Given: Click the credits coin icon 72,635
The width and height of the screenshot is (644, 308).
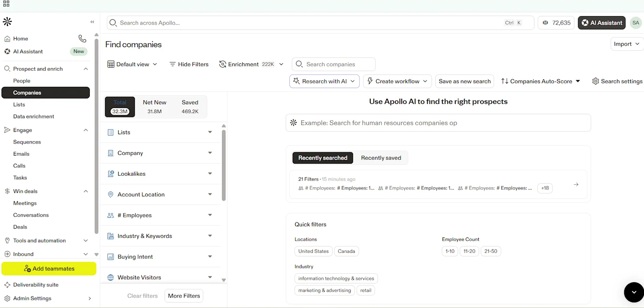Looking at the screenshot, I should tap(545, 23).
